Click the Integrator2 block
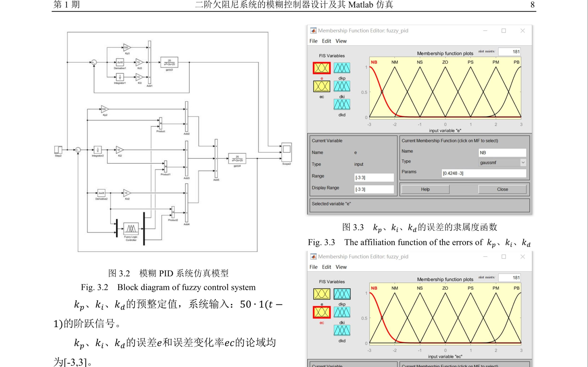Image resolution: width=588 pixels, height=367 pixels. (98, 150)
